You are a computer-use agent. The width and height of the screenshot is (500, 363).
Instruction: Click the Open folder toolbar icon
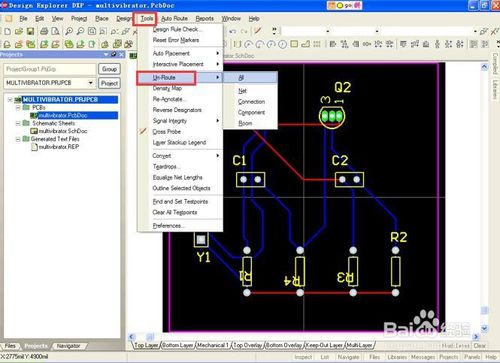coord(19,32)
